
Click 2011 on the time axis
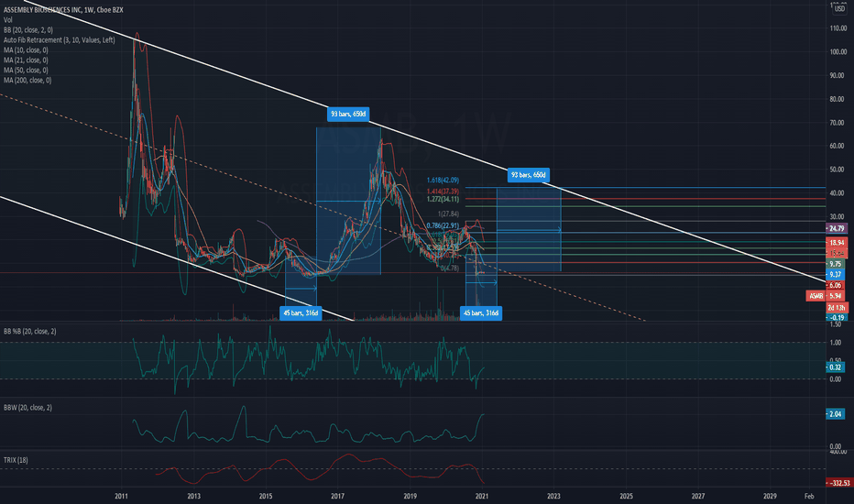tap(121, 496)
